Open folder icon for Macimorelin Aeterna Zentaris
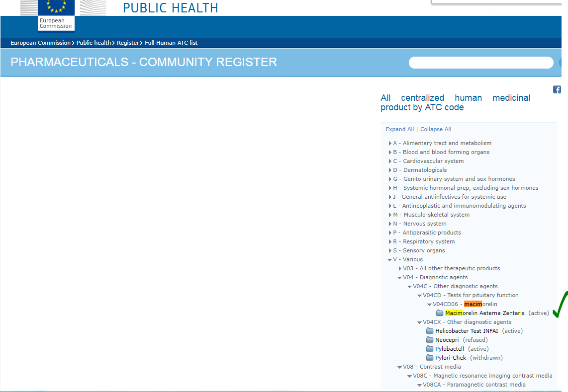The image size is (568, 392). pos(439,313)
